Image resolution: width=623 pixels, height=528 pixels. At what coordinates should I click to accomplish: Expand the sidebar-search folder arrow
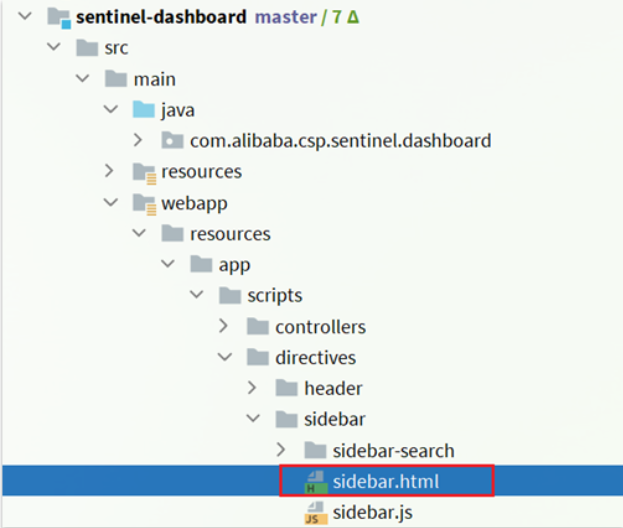(281, 450)
